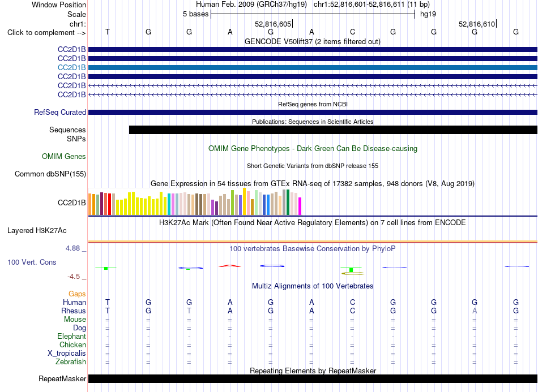The image size is (538, 392).
Task: Click the 4.88 conservation scale value
Action: click(72, 248)
